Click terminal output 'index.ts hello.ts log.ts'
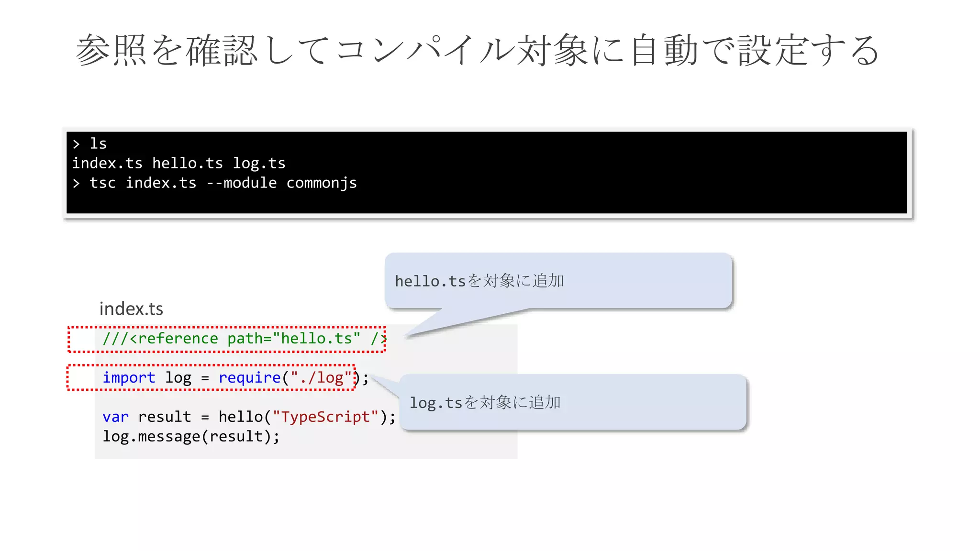980x551 pixels. (x=178, y=163)
